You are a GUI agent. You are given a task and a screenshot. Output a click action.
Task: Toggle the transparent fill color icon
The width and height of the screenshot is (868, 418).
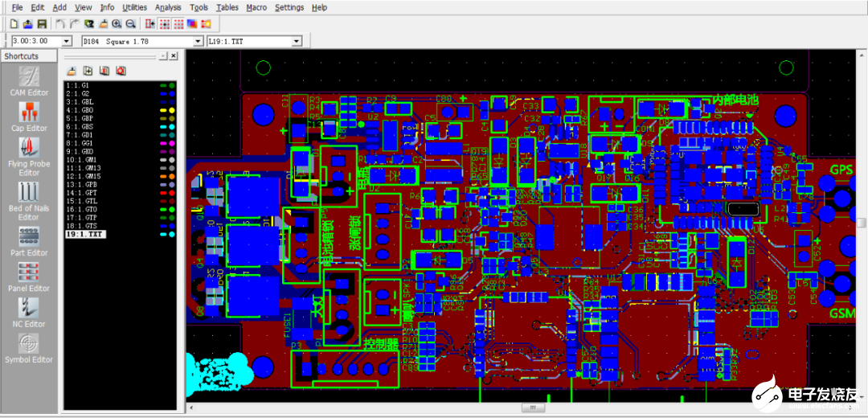[x=192, y=24]
